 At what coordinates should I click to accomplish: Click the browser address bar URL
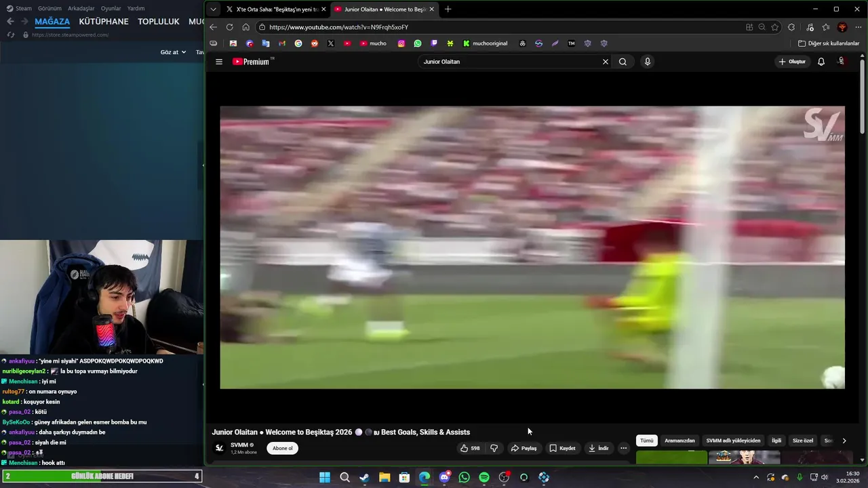tap(338, 27)
